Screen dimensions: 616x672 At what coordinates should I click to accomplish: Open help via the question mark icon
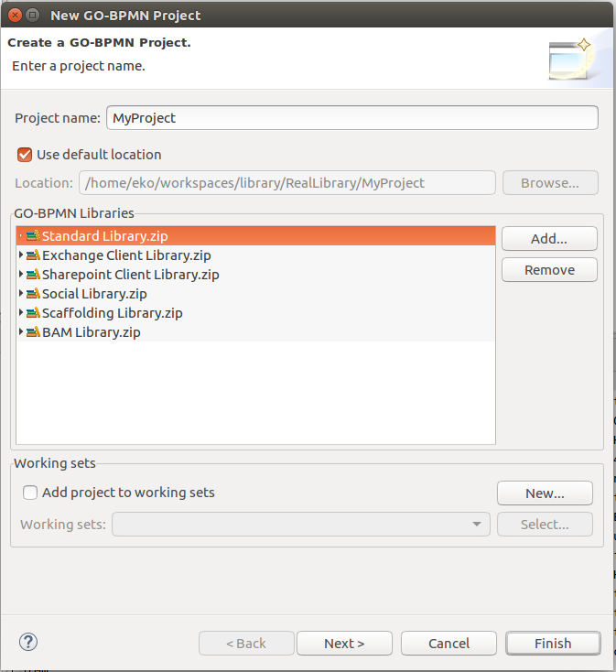[x=28, y=642]
